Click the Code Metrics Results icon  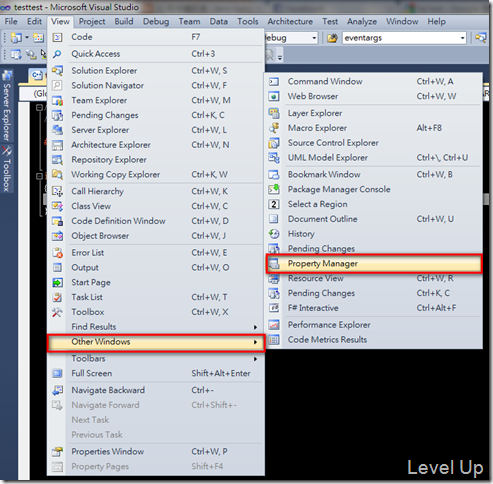[274, 340]
